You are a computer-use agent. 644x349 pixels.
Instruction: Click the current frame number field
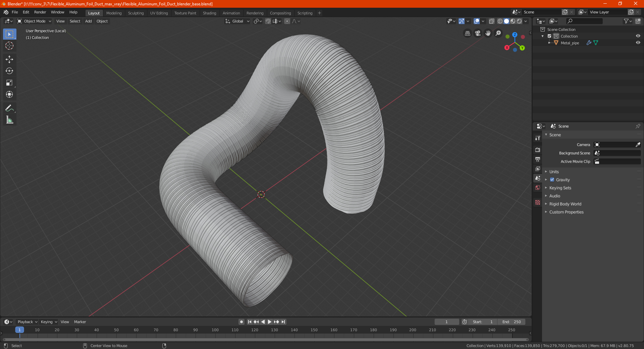pos(446,322)
